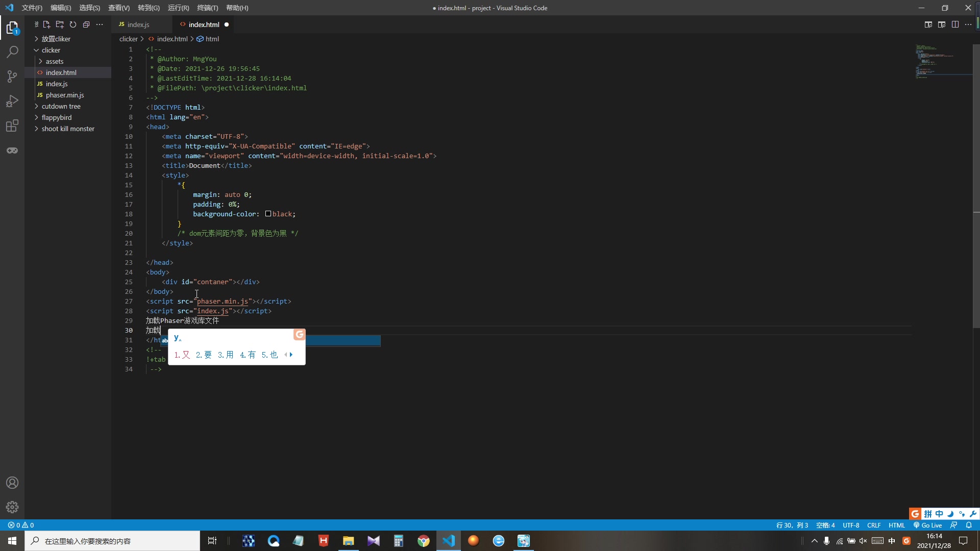980x551 pixels.
Task: Click the New File icon in explorer
Action: (x=46, y=24)
